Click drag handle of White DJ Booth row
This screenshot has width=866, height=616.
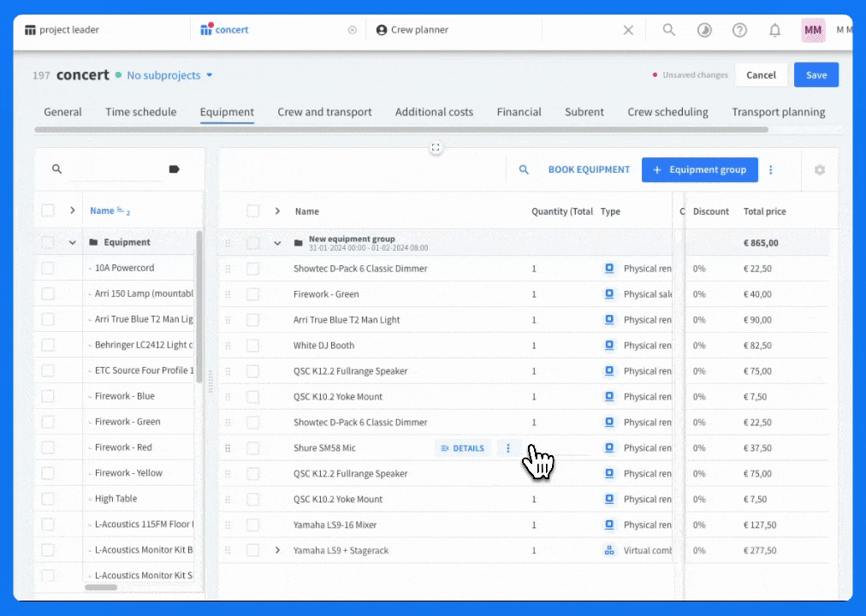[x=228, y=346]
